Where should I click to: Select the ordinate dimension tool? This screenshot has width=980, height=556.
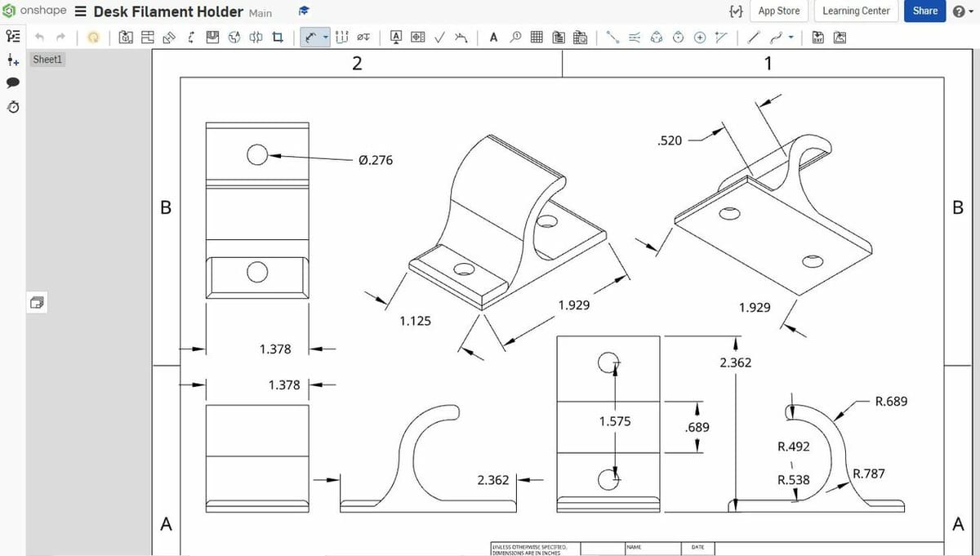coord(341,38)
